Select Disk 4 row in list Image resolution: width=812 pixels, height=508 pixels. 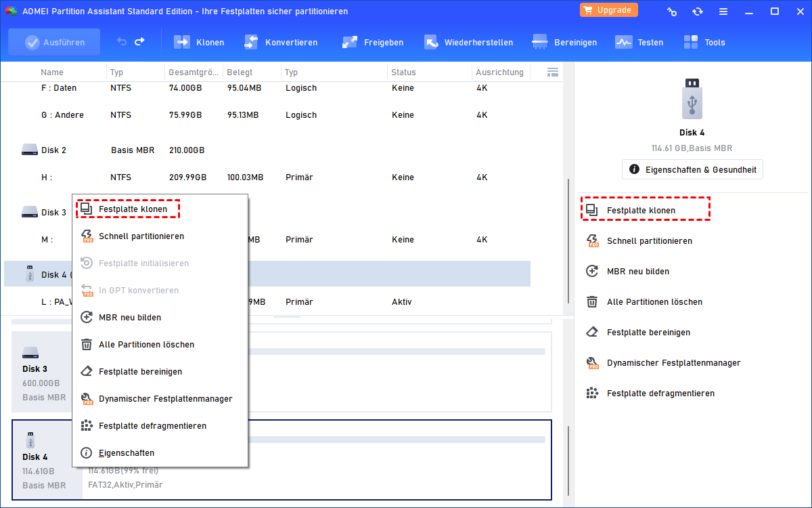(x=267, y=275)
